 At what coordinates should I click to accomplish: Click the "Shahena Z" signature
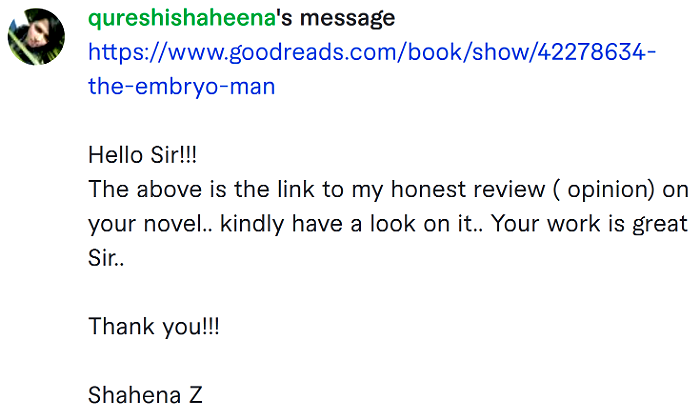[145, 395]
